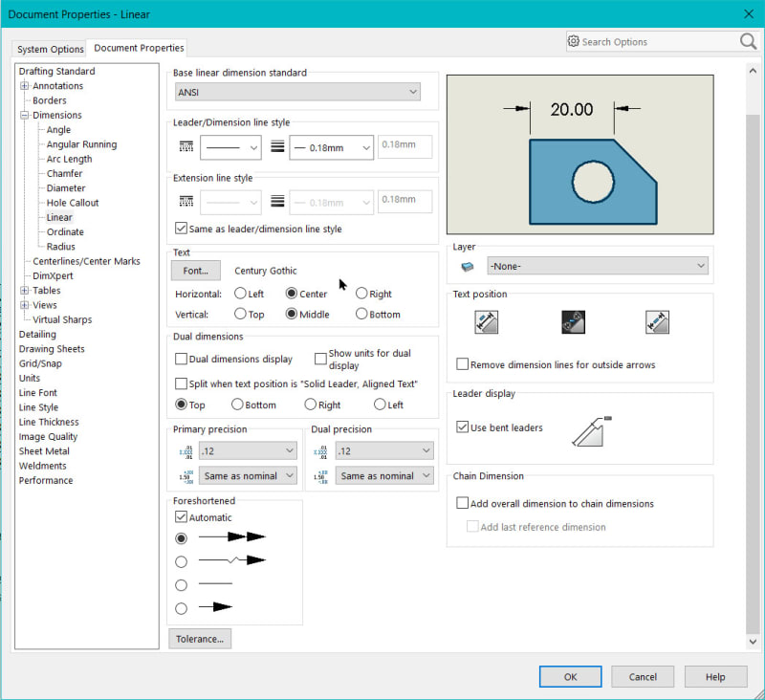The width and height of the screenshot is (765, 700).
Task: Click the primary precision unit icon
Action: (186, 451)
